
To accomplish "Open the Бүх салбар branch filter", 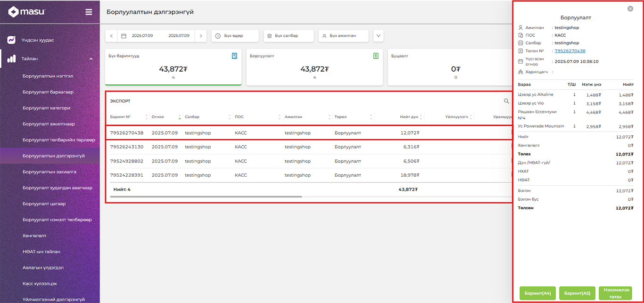I will click(x=289, y=36).
